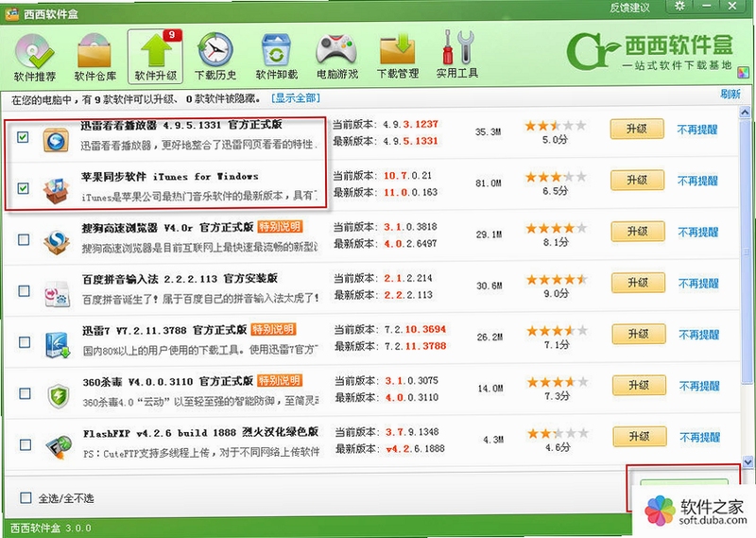
Task: Click 升级 button for 搜狗高速浏览器
Action: (637, 231)
